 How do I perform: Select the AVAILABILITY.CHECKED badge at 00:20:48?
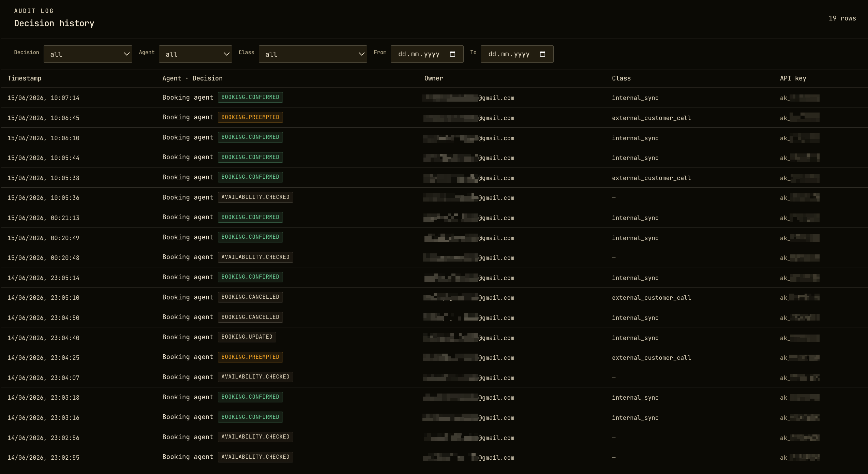pos(255,257)
